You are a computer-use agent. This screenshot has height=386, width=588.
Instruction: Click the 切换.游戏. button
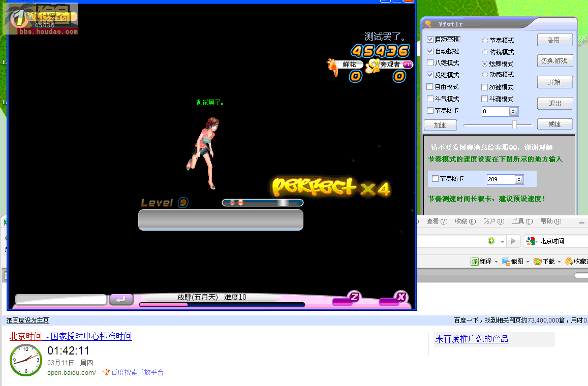coord(554,61)
